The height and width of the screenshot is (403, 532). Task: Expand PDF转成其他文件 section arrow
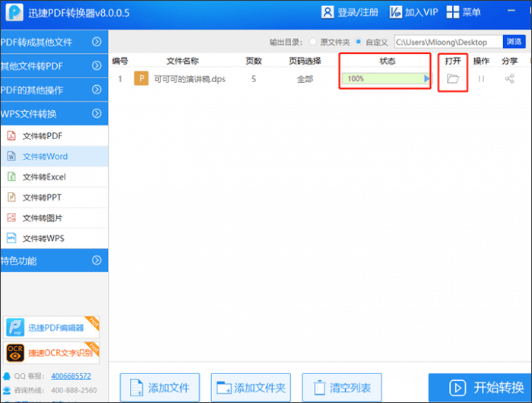pyautogui.click(x=97, y=41)
